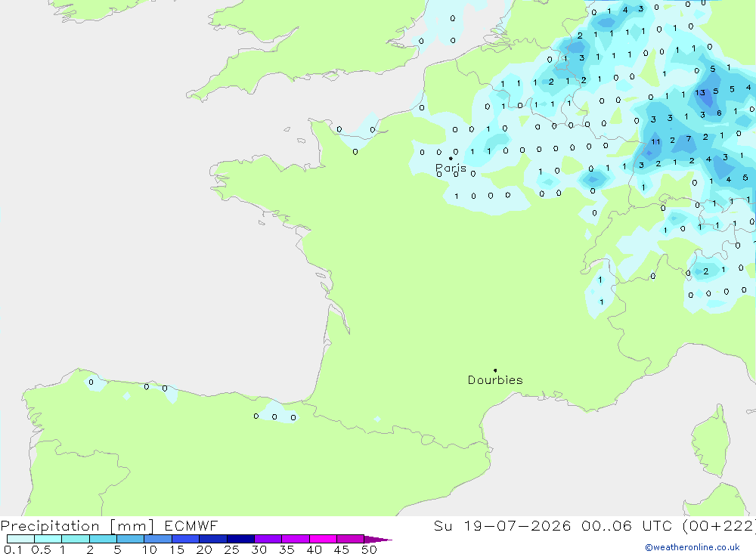Pick the 10–15 mm legend swatch
The width and height of the screenshot is (756, 554).
pos(158,539)
